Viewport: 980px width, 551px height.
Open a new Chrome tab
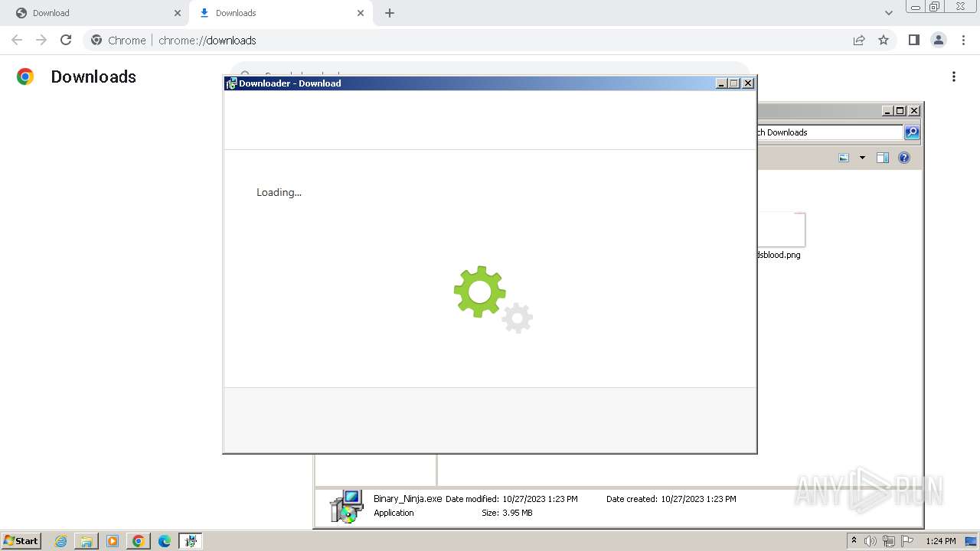coord(390,13)
